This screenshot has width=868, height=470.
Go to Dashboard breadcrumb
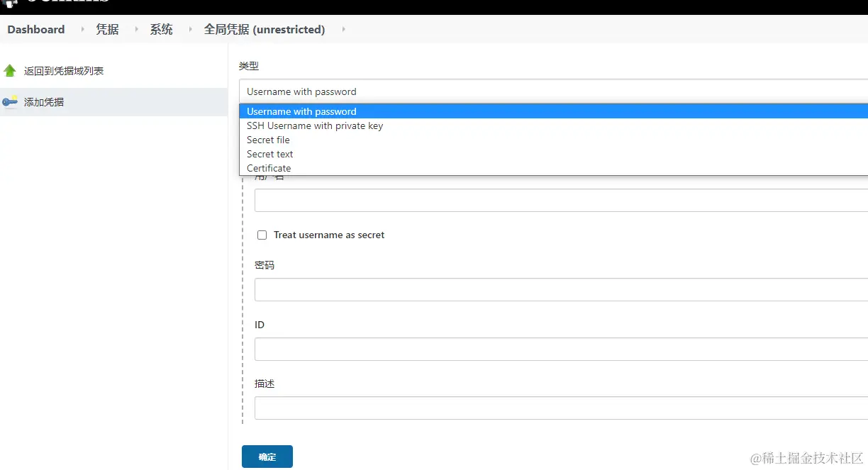coord(36,29)
